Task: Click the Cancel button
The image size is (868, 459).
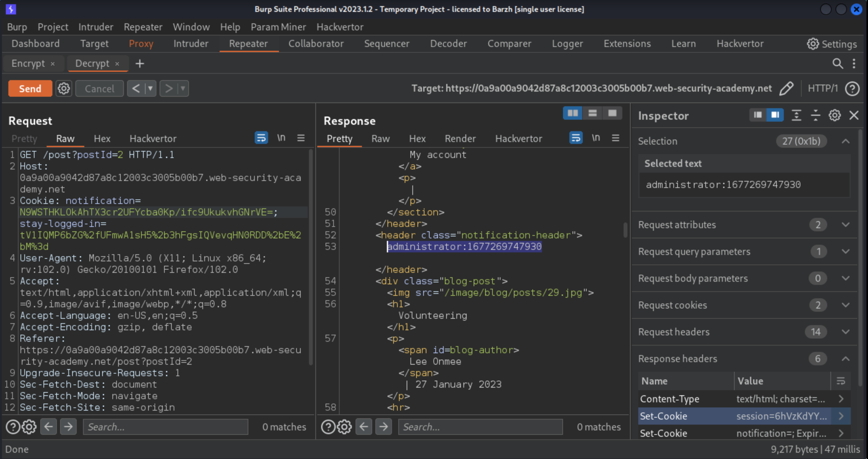Action: (x=100, y=89)
